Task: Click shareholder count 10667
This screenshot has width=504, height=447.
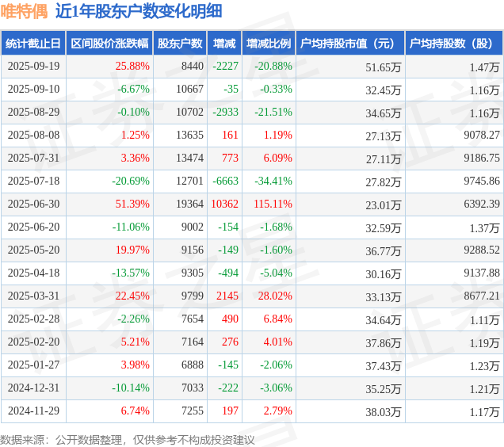Action: (x=190, y=89)
